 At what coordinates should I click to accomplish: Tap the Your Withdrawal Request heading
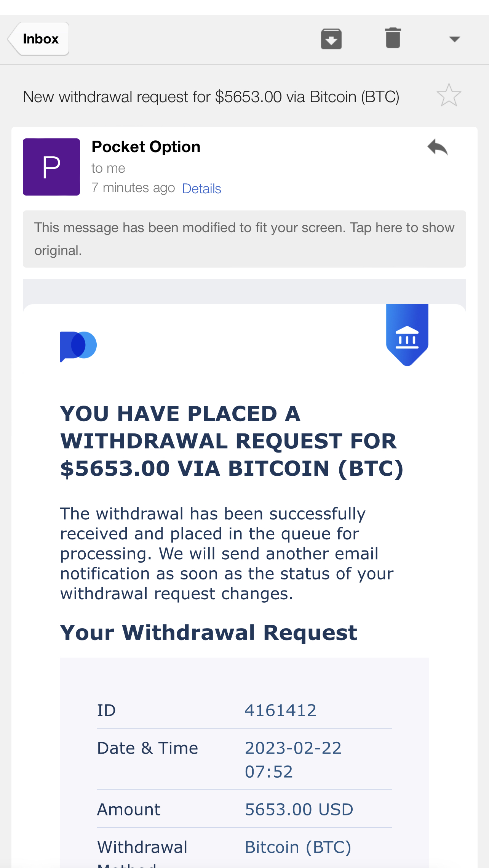coord(209,633)
